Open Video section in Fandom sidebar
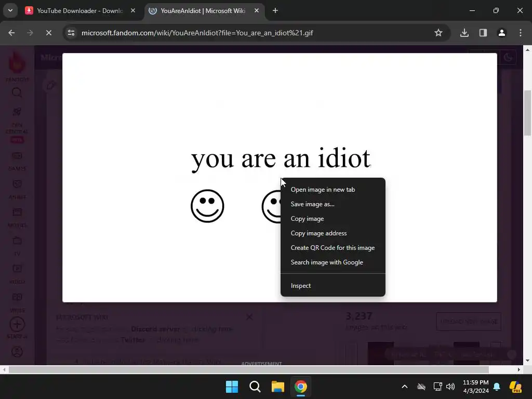532x399 pixels. (x=17, y=274)
